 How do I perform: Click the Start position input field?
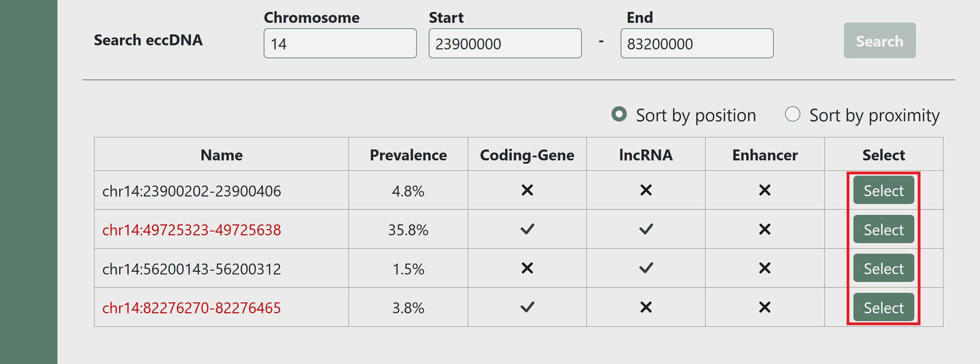coord(504,43)
